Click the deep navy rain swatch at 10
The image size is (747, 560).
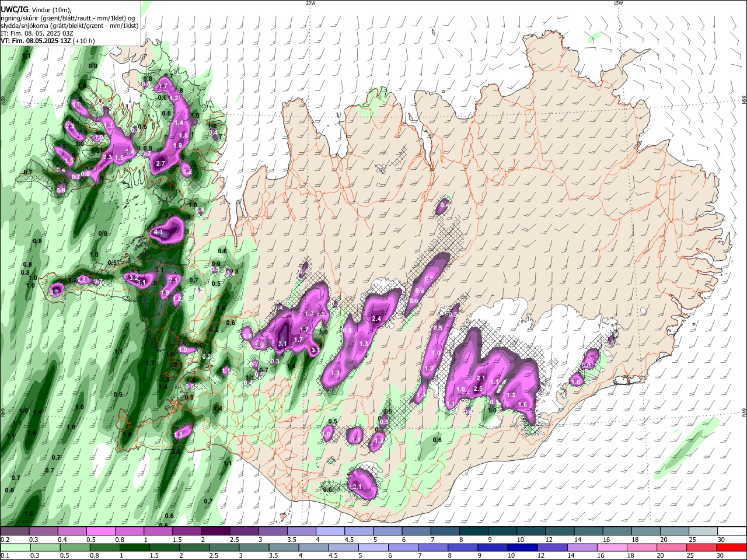coord(522,547)
